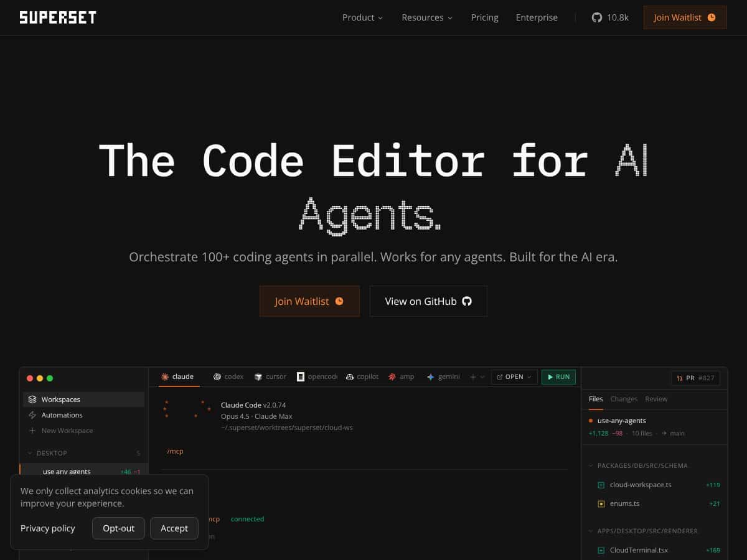Click the Automations lightning bolt icon
This screenshot has height=560, width=747.
pyautogui.click(x=32, y=415)
